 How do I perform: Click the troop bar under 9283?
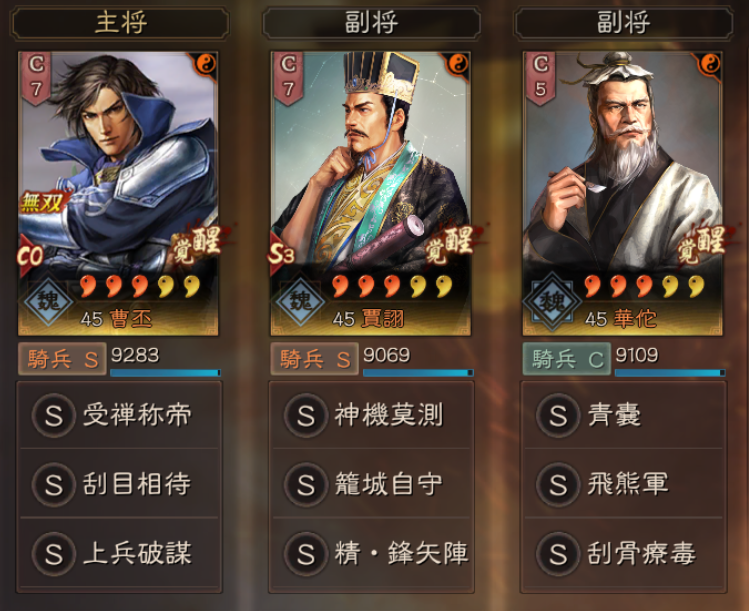[x=165, y=373]
